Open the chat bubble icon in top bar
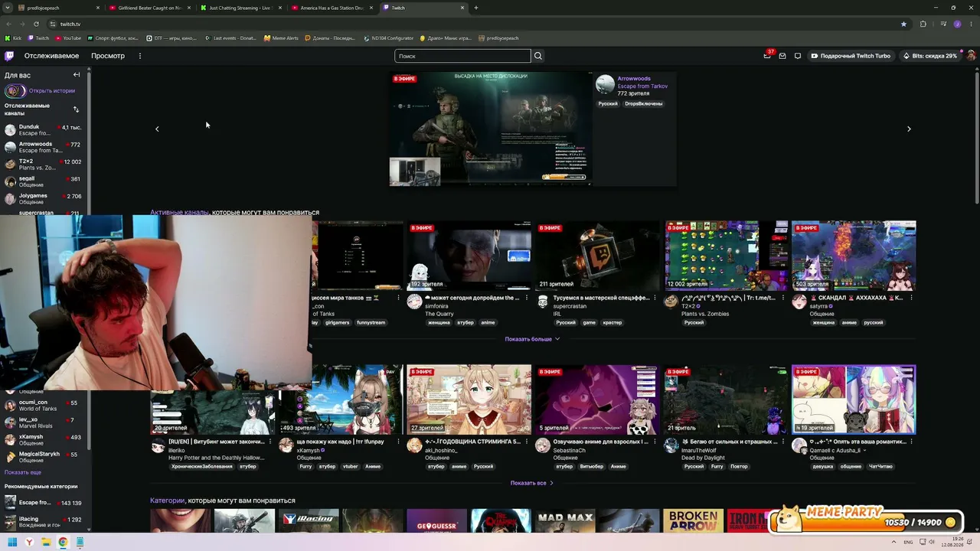The height and width of the screenshot is (551, 980). [x=798, y=56]
